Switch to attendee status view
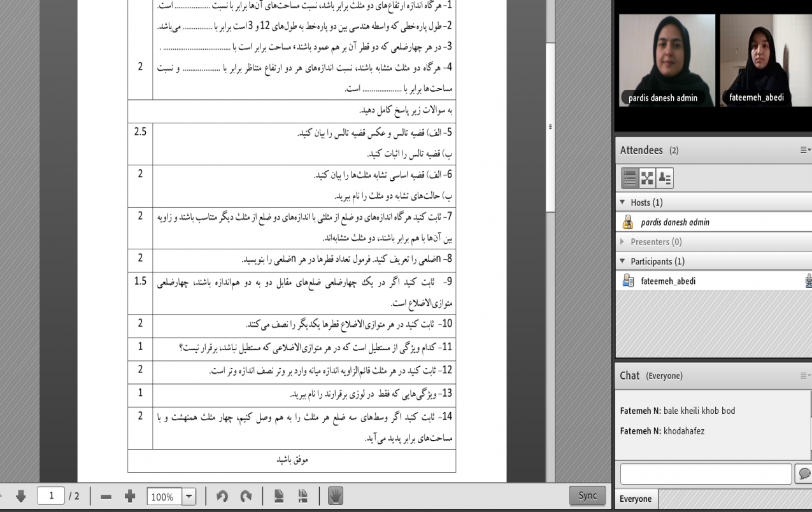Image resolution: width=812 pixels, height=512 pixels. (x=664, y=180)
